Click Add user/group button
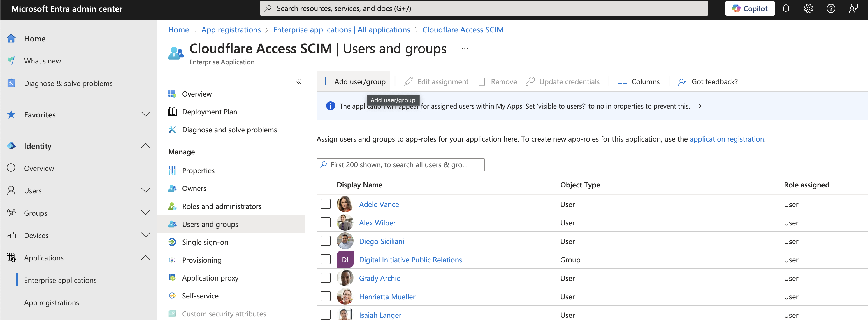868x320 pixels. coord(353,81)
